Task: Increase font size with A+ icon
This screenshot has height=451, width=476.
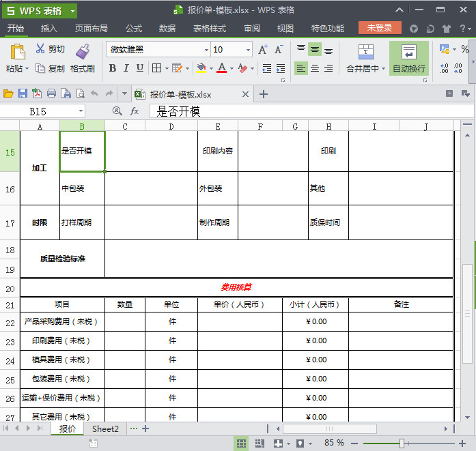Action: (263, 49)
